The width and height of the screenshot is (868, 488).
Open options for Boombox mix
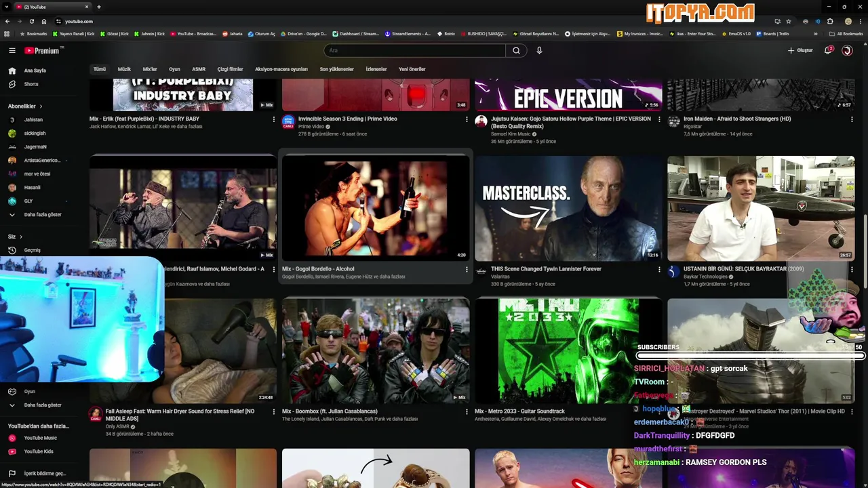467,411
